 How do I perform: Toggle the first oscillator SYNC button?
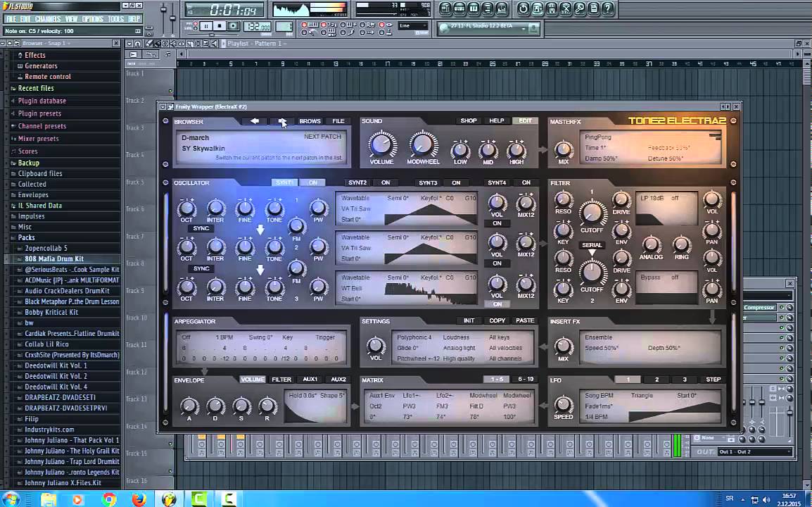[201, 229]
